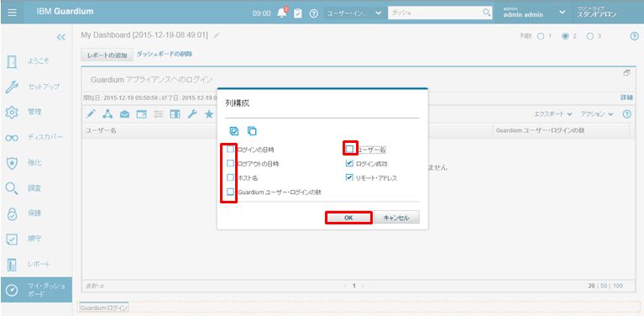Open ディスカバー in the sidebar

(x=45, y=137)
